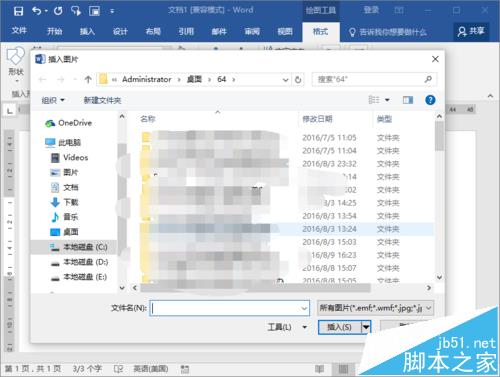
Task: Open 桌面 in the navigation pane
Action: point(64,232)
